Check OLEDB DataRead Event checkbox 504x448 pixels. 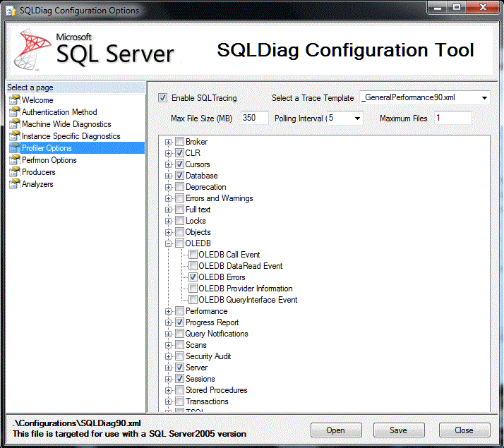[x=193, y=266]
